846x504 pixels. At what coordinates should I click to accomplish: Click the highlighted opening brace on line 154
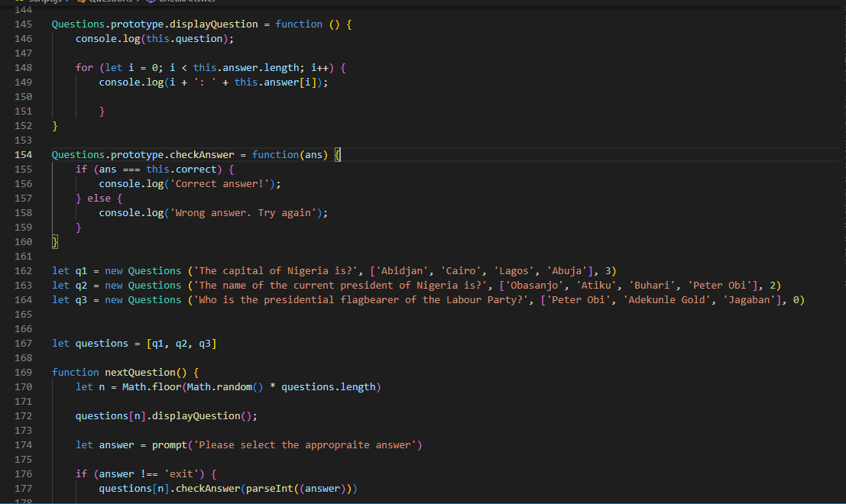tap(338, 155)
